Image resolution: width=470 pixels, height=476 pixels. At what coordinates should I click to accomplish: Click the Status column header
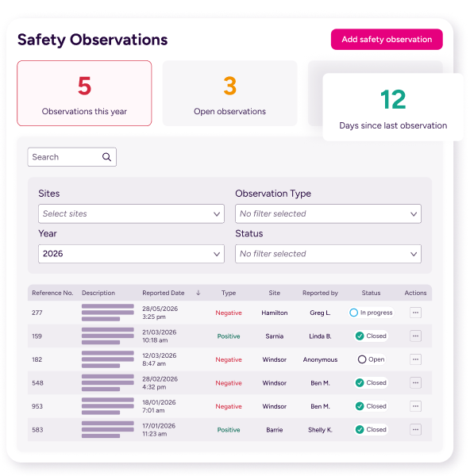click(371, 293)
